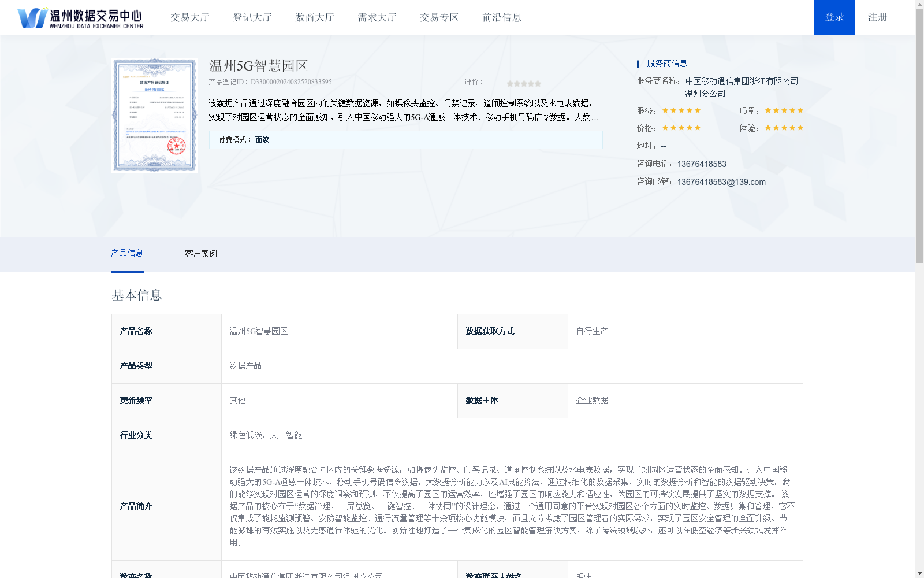Click the phone number 13676418583

(x=702, y=164)
